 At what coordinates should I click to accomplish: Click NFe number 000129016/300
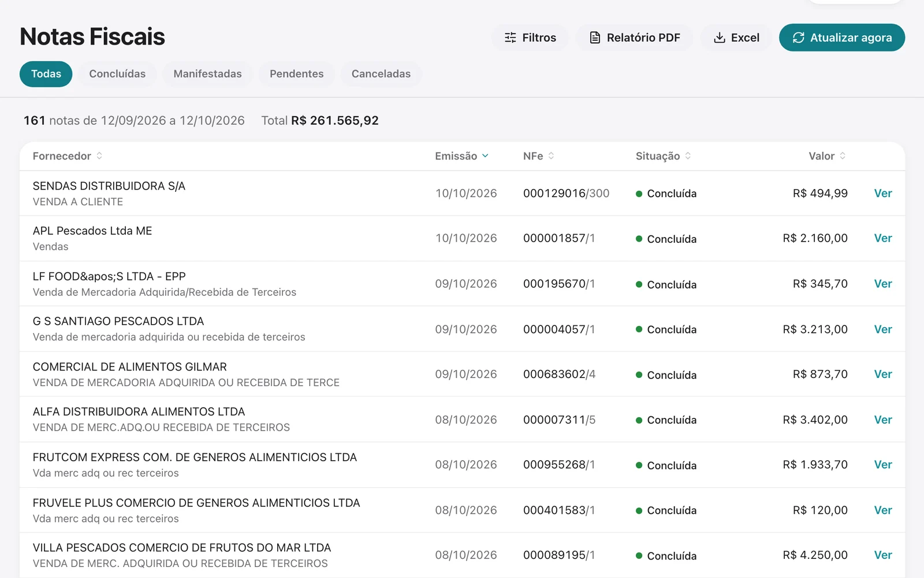566,193
